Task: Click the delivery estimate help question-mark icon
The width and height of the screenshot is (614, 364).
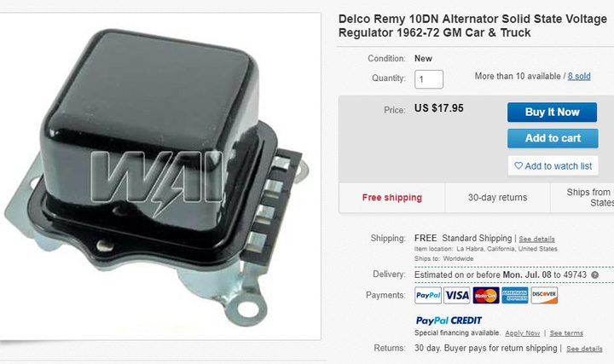Action: (x=595, y=274)
